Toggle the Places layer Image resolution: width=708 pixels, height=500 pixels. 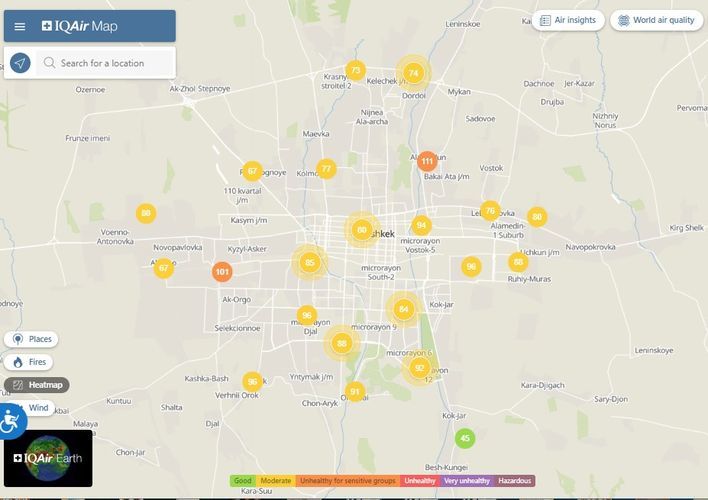tap(31, 339)
